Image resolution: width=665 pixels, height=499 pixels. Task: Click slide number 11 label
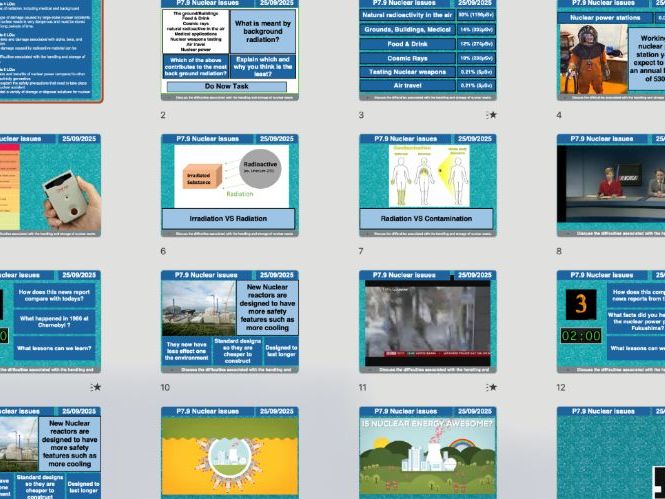tap(363, 387)
